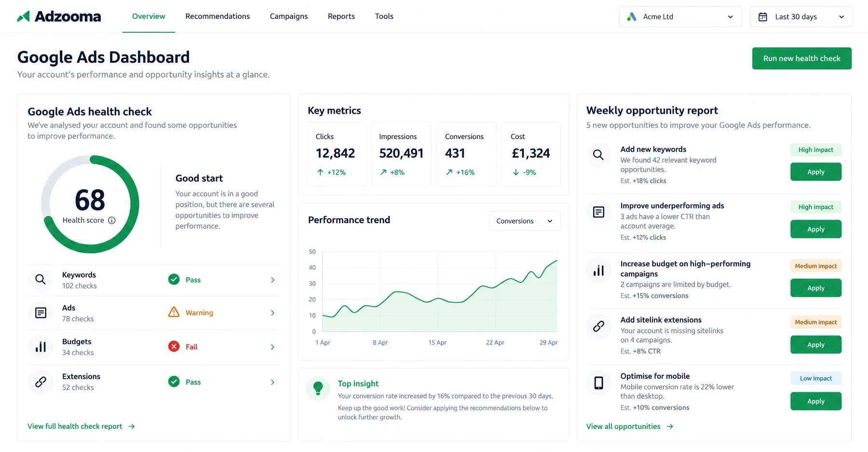Viewport: 868px width, 452px height.
Task: Click the Add sitelink extensions link icon
Action: tap(598, 326)
